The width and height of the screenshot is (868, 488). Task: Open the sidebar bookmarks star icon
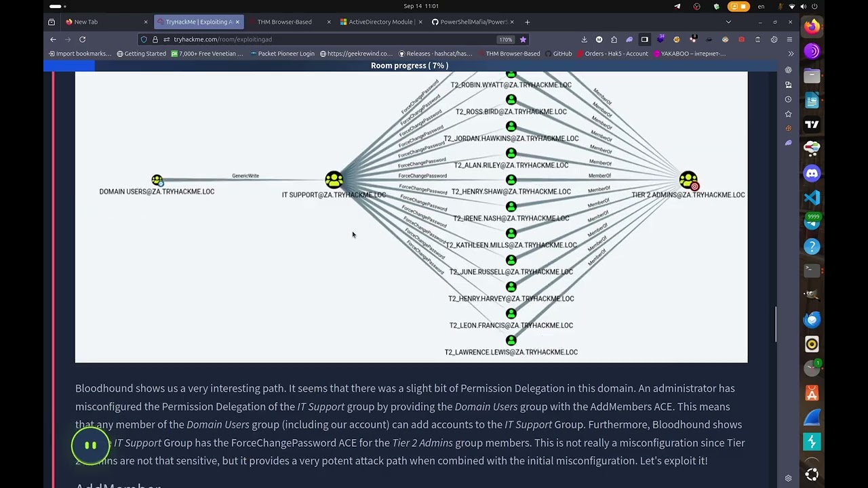click(788, 114)
